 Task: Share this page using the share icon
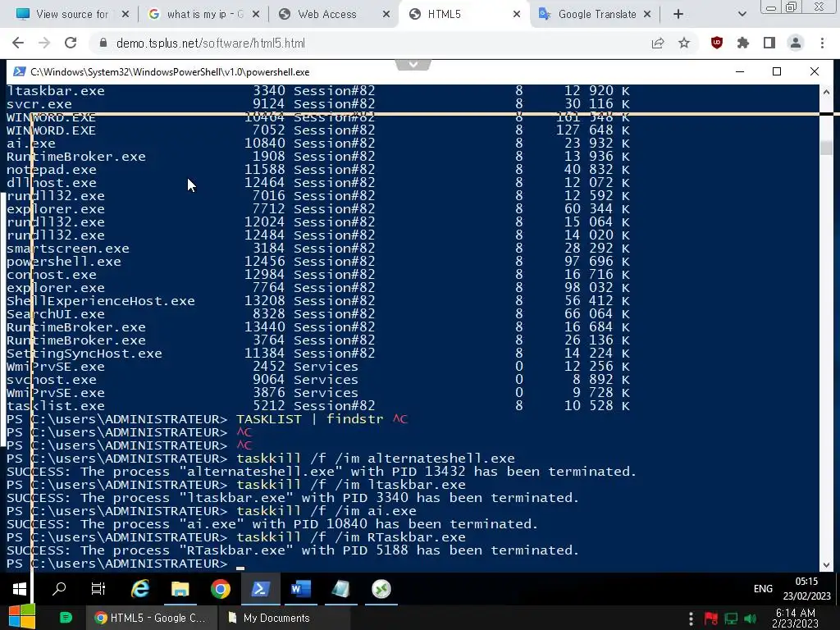tap(657, 43)
